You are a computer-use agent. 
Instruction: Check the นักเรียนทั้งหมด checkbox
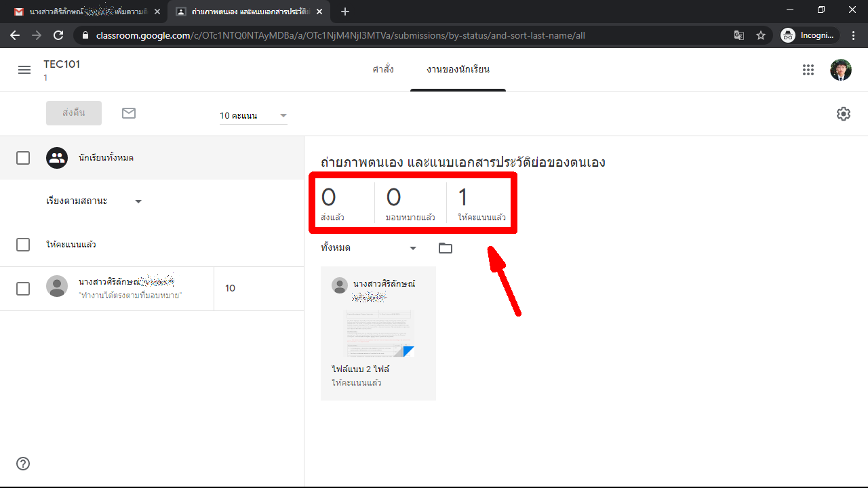23,158
